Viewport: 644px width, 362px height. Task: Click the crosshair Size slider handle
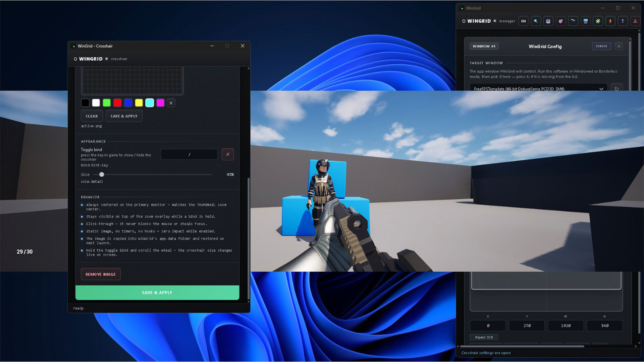pos(102,174)
